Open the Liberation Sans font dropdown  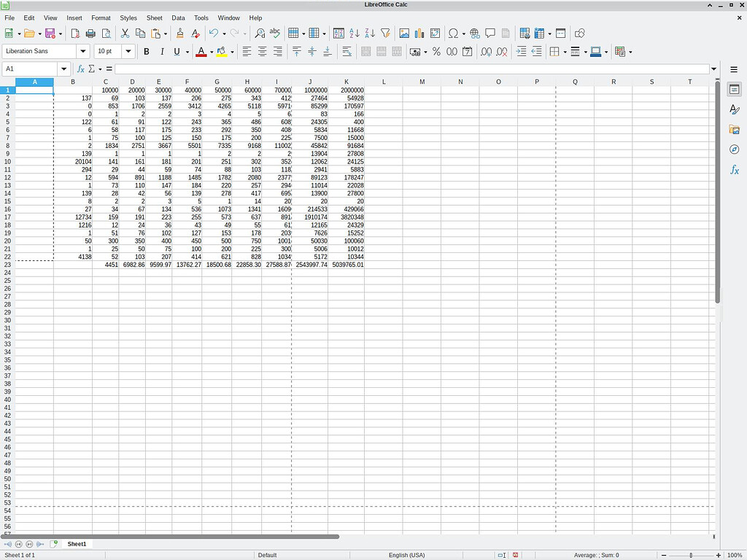(83, 51)
